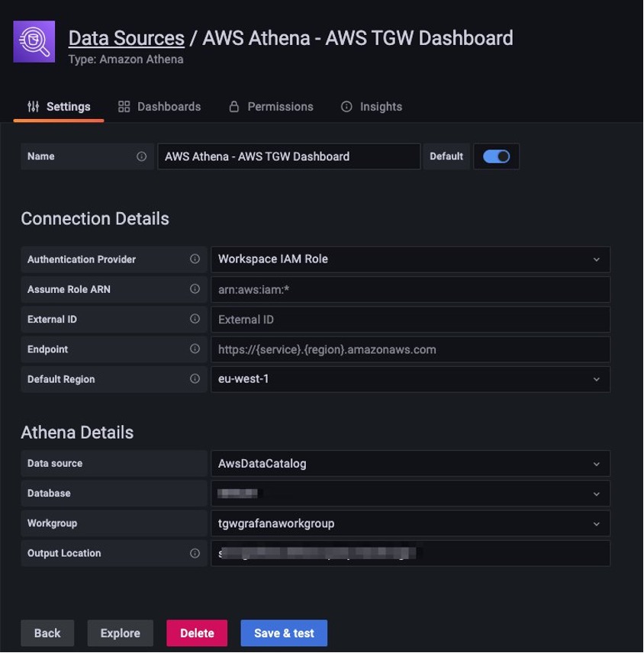Delete this data source
644x653 pixels.
(197, 633)
